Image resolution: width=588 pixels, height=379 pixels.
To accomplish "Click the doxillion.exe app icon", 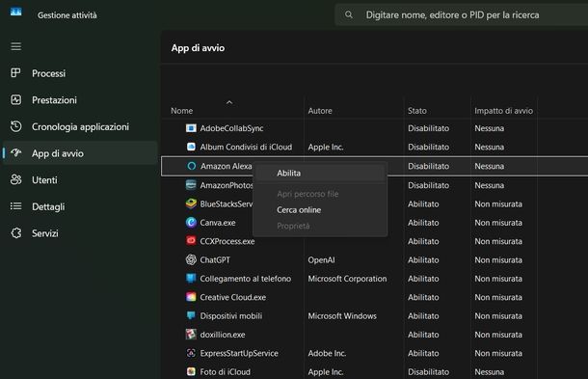I will 191,334.
